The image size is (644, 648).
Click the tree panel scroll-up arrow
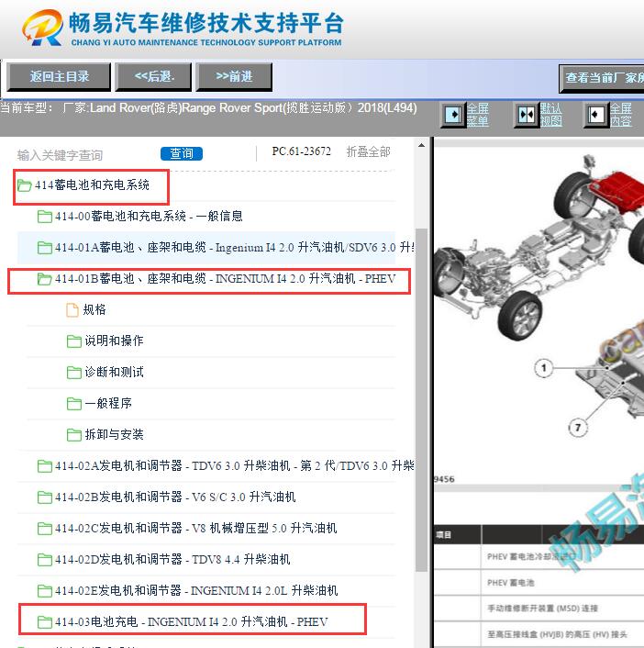click(421, 145)
